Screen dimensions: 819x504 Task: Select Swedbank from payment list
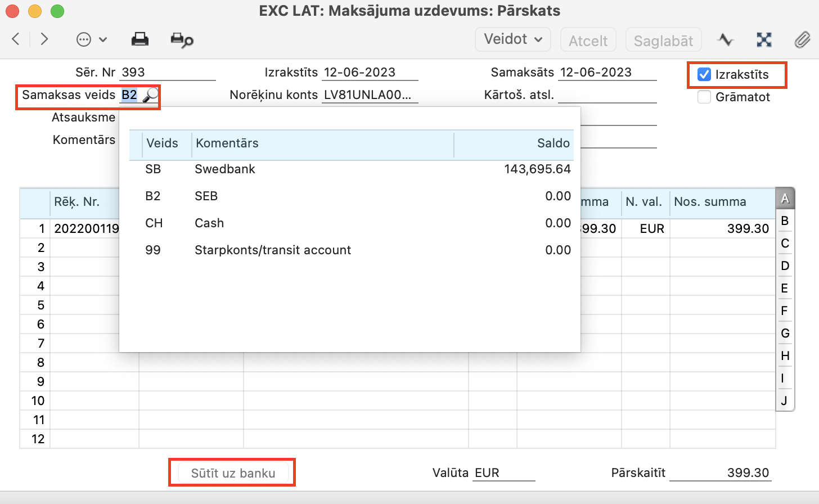click(225, 169)
